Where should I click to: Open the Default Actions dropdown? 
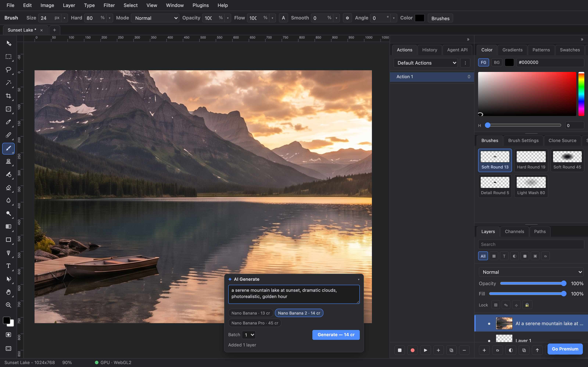coord(425,63)
